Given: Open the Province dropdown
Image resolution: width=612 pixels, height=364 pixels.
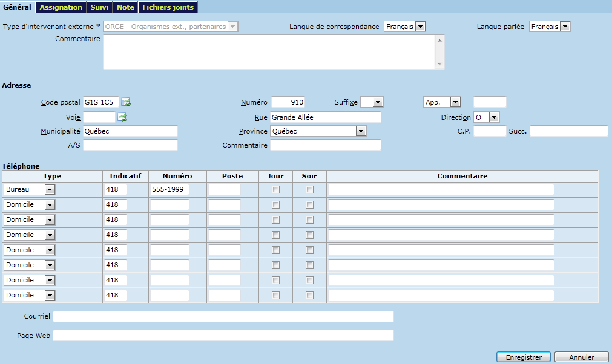Looking at the screenshot, I should tap(361, 131).
